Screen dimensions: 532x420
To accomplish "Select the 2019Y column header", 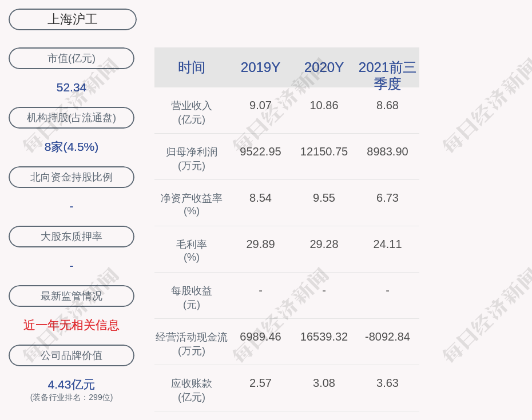I will 260,67.
